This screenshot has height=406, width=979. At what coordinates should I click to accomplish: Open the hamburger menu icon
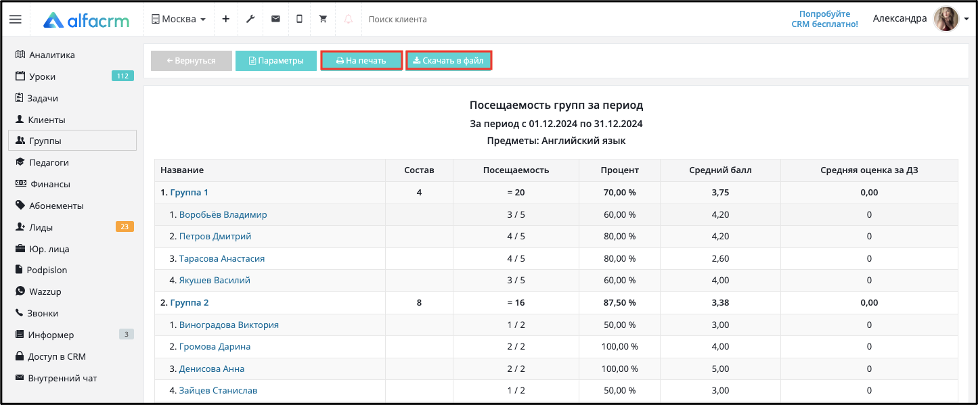(x=16, y=19)
